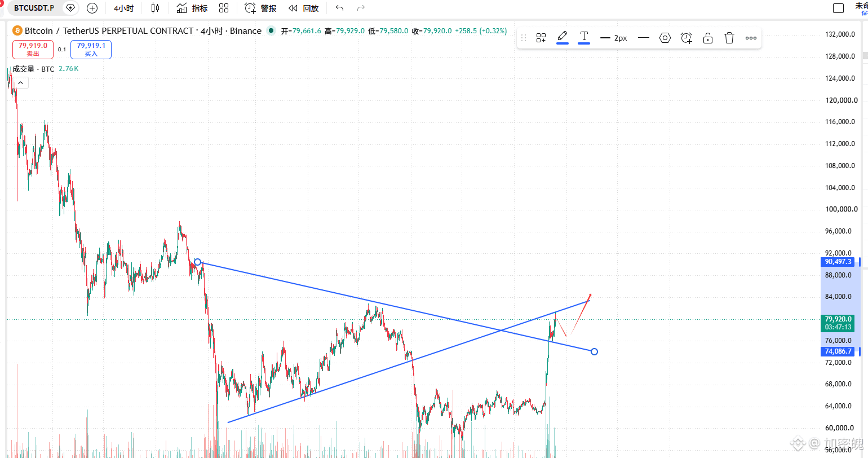Open drawing templates in floating toolbar
This screenshot has height=458, width=868.
(x=541, y=38)
